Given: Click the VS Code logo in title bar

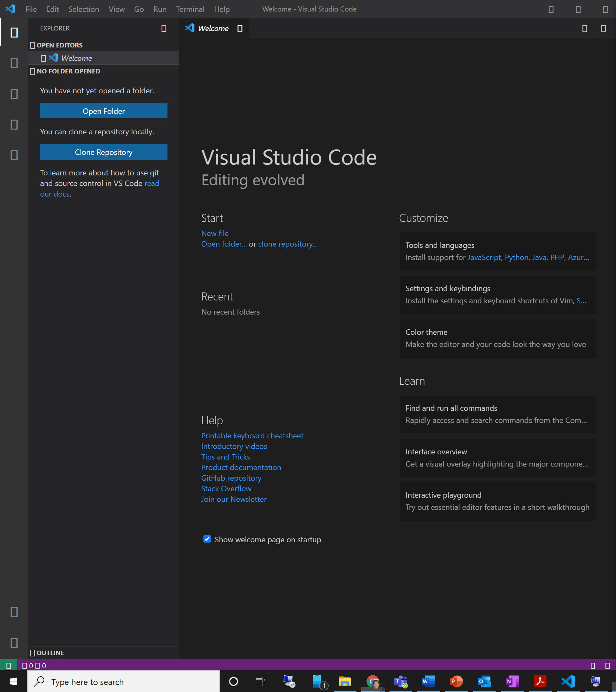Looking at the screenshot, I should pyautogui.click(x=10, y=9).
